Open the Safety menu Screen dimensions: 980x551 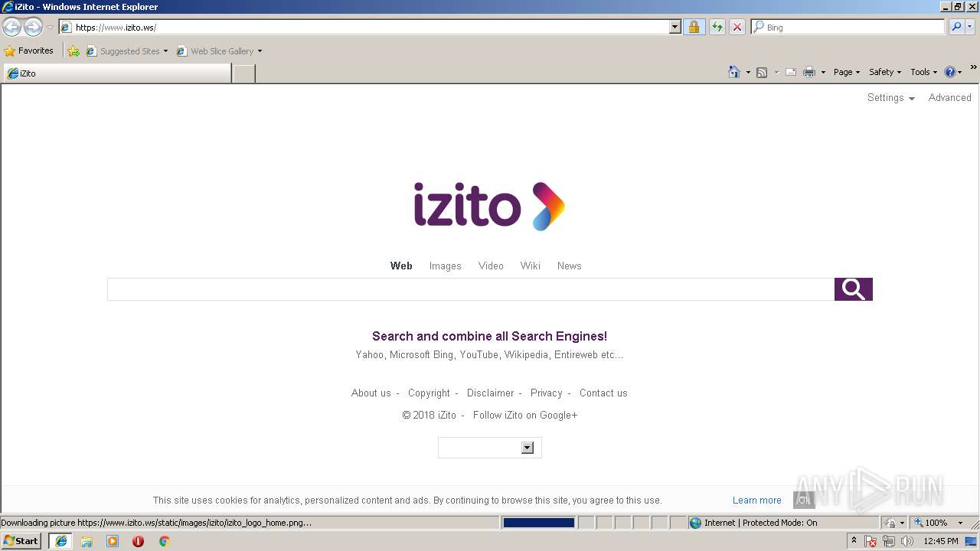tap(885, 72)
